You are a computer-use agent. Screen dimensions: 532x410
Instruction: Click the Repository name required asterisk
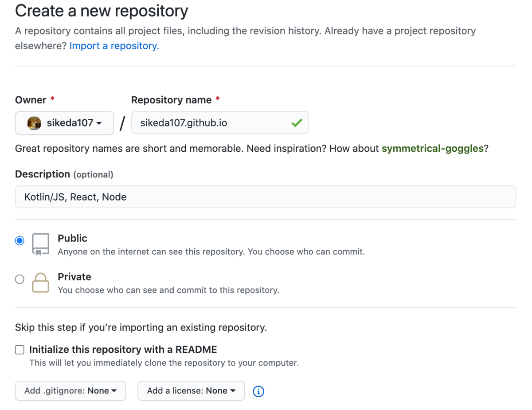217,99
